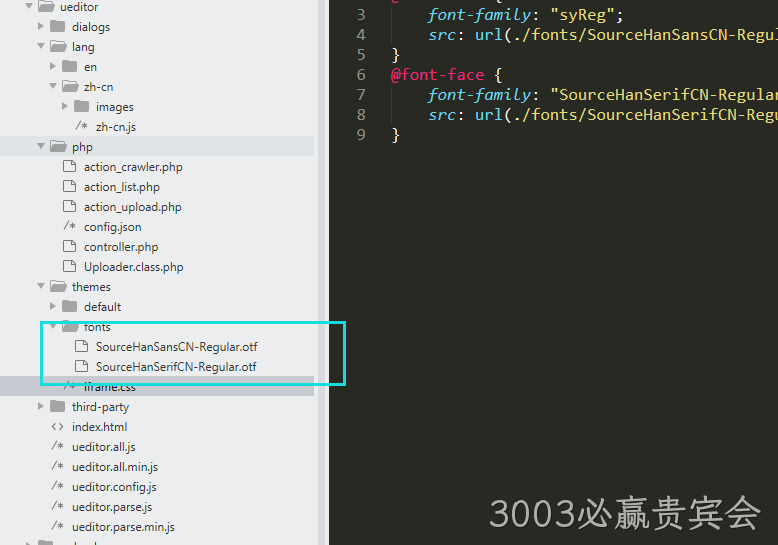Expand the third-party folder arrow
The width and height of the screenshot is (778, 545).
[x=41, y=406]
